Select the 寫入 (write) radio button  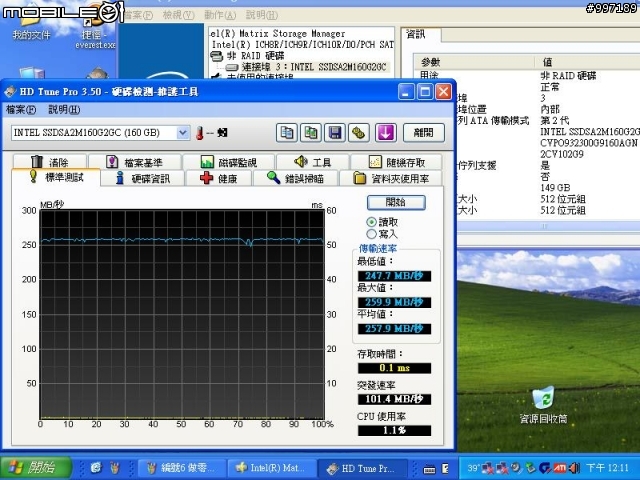coord(382,234)
